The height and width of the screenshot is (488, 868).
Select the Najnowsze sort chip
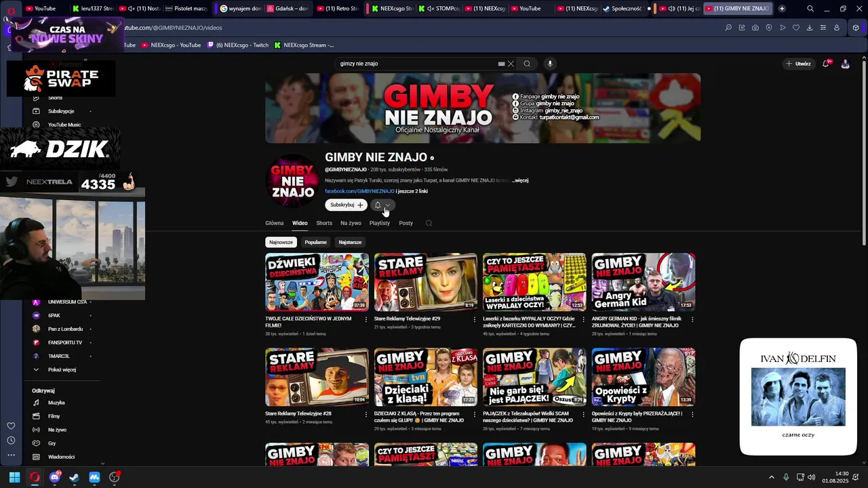tap(281, 242)
